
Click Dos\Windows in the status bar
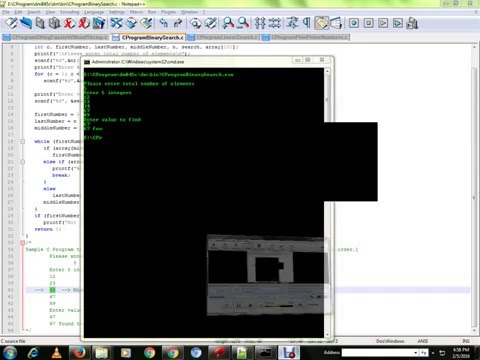(x=390, y=341)
